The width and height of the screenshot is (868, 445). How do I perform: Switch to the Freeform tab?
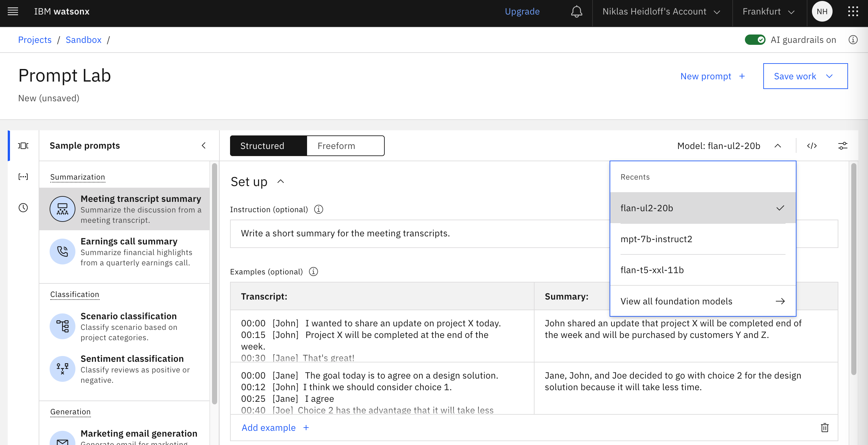click(x=345, y=146)
